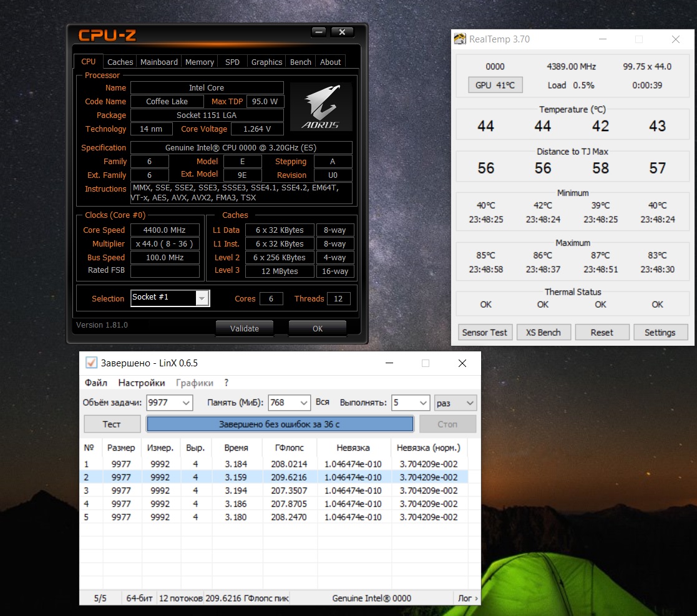Minimize the CPU-Z window
The height and width of the screenshot is (616, 697).
(x=319, y=32)
